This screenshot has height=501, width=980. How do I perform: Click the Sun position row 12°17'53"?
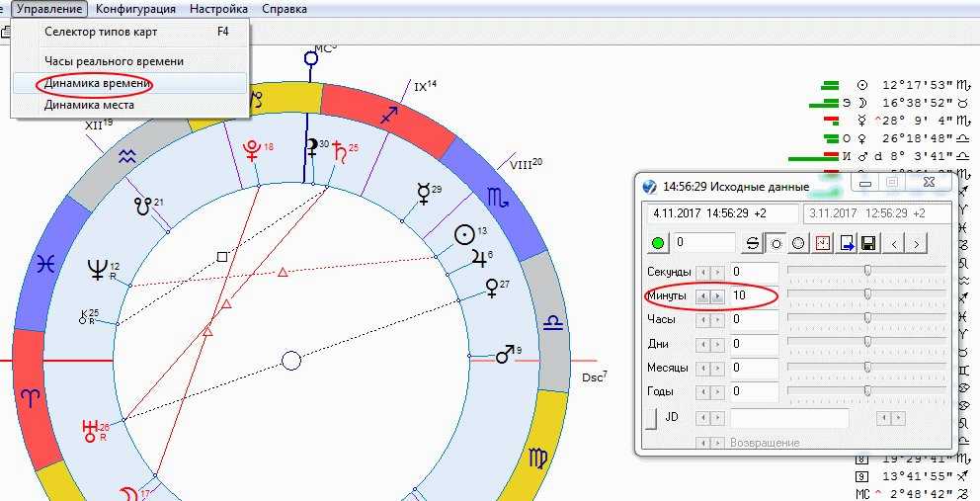[895, 86]
